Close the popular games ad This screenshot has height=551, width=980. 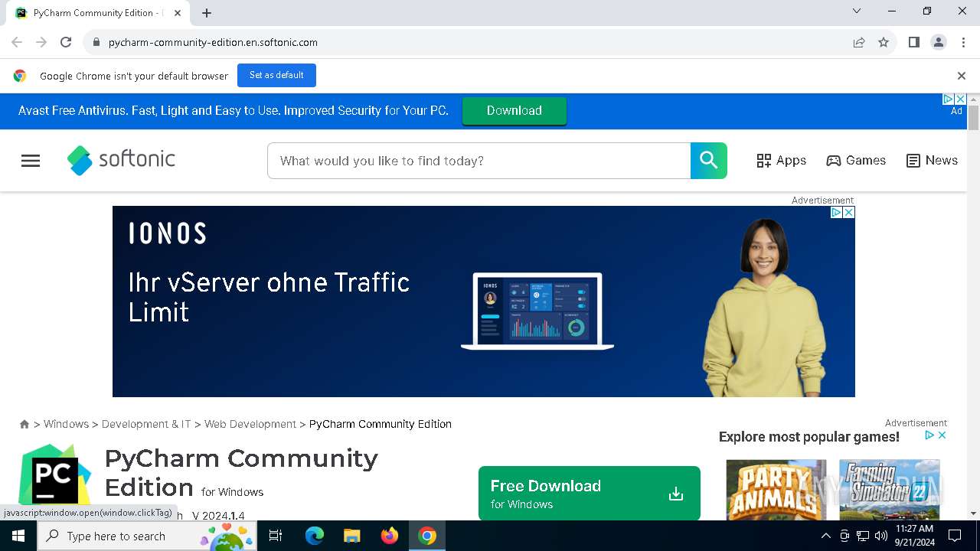(942, 435)
